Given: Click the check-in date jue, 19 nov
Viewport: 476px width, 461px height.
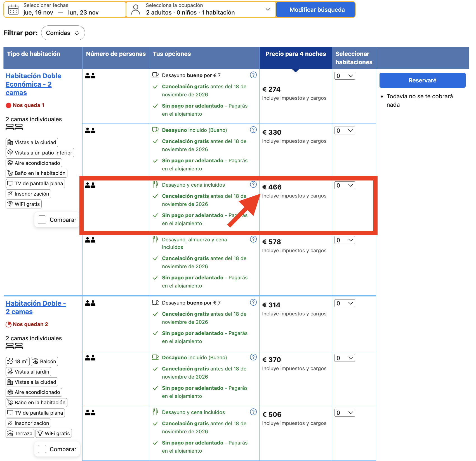Looking at the screenshot, I should [38, 13].
